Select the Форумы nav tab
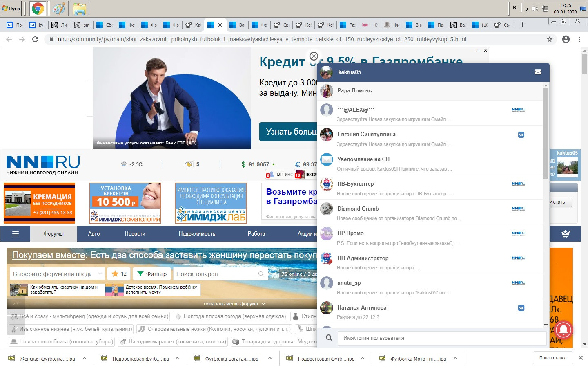This screenshot has height=368, width=588. point(53,234)
